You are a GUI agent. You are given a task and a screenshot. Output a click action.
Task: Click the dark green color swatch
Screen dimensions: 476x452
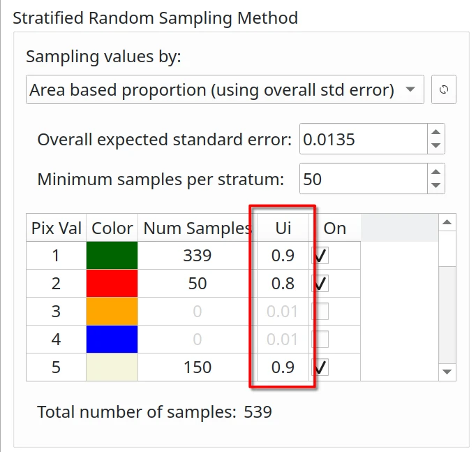pos(112,256)
